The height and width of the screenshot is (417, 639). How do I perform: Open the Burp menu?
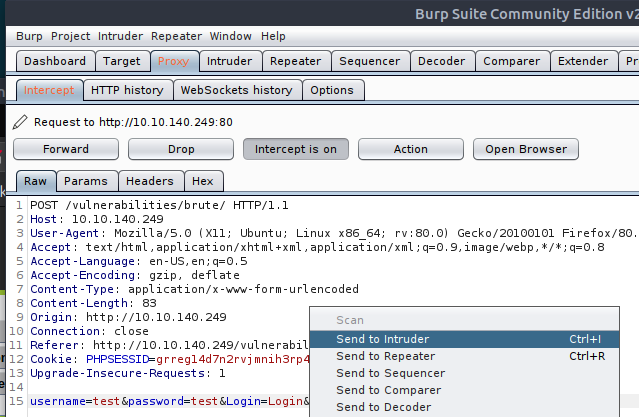point(29,36)
